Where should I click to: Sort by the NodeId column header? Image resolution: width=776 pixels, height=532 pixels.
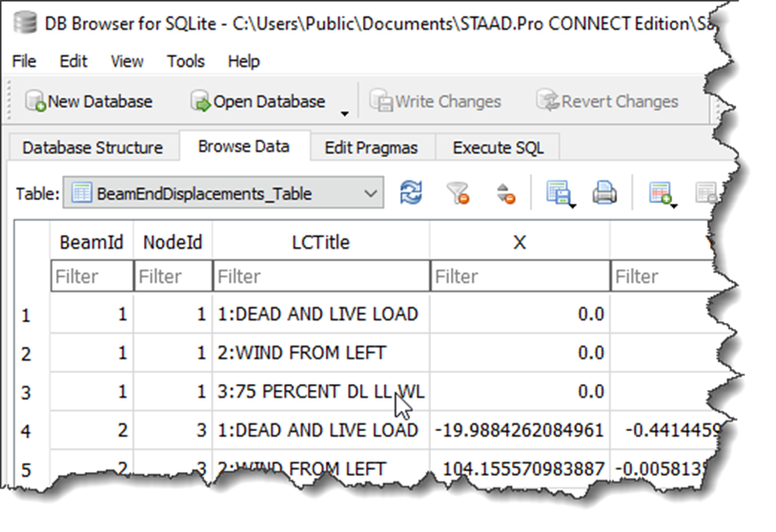[x=173, y=242]
